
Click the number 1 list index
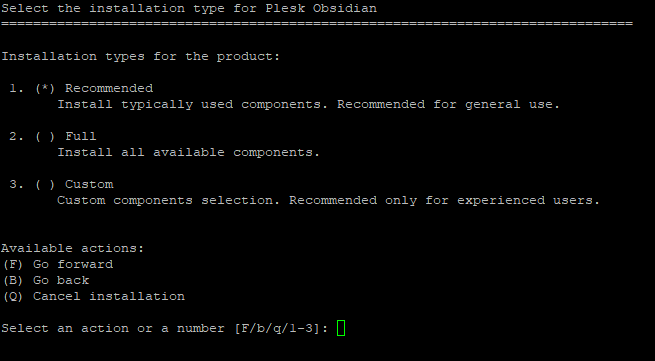click(x=16, y=89)
